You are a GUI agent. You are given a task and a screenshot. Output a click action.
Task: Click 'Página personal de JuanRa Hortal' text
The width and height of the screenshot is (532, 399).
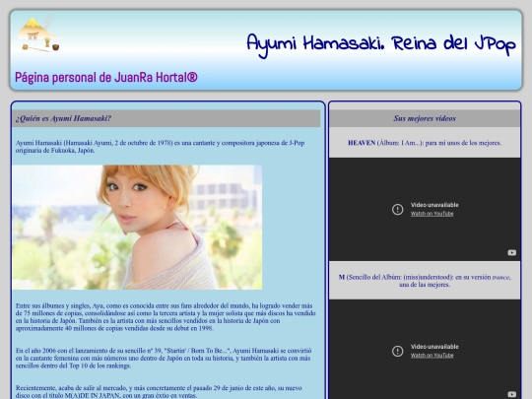pyautogui.click(x=106, y=78)
